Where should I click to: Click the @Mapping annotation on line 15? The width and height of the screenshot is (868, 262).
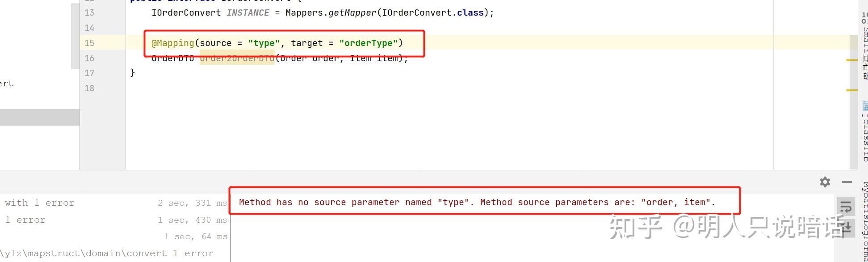pos(173,43)
